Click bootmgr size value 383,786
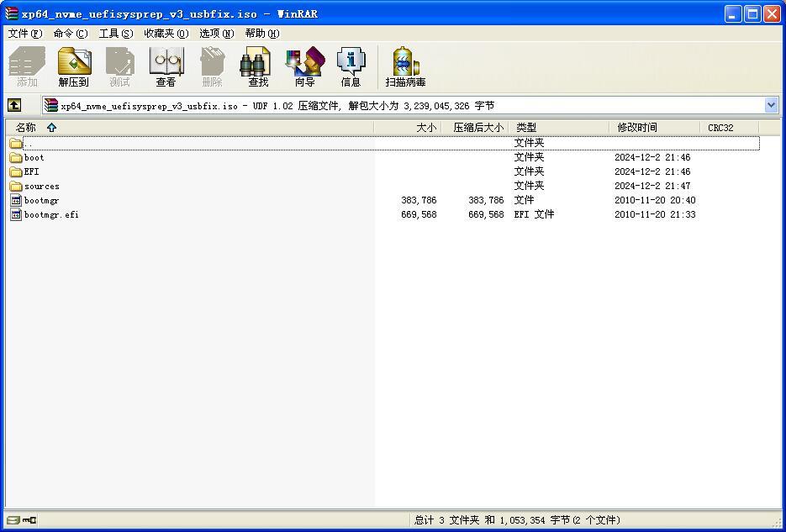This screenshot has width=786, height=532. 419,200
